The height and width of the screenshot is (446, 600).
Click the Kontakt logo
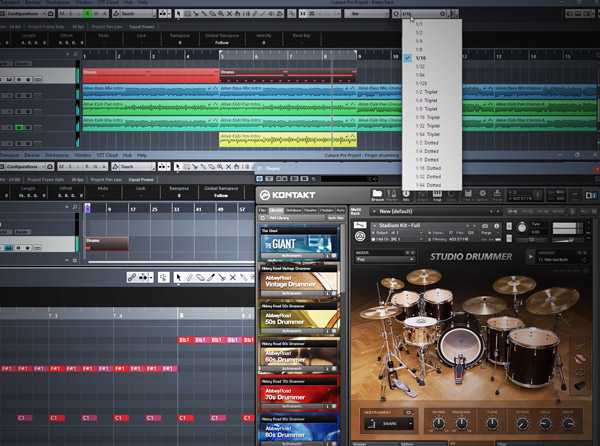pyautogui.click(x=288, y=195)
